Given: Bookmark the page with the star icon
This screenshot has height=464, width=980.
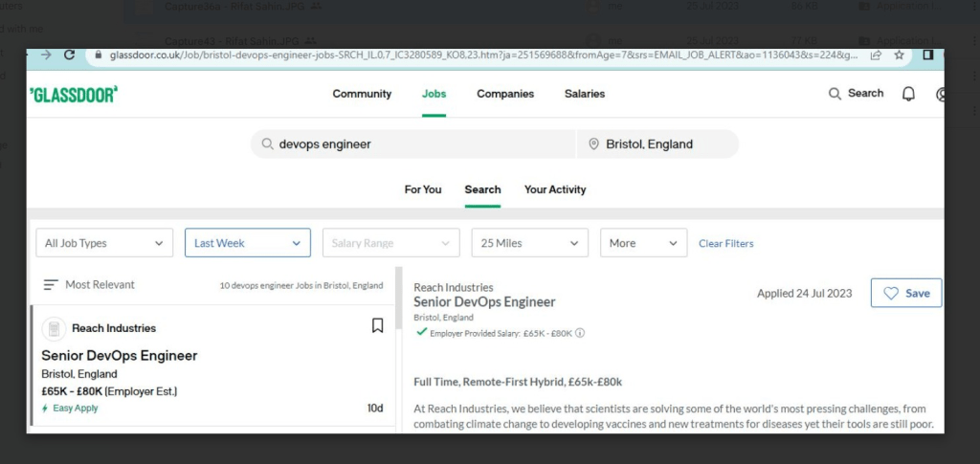Looking at the screenshot, I should 899,55.
